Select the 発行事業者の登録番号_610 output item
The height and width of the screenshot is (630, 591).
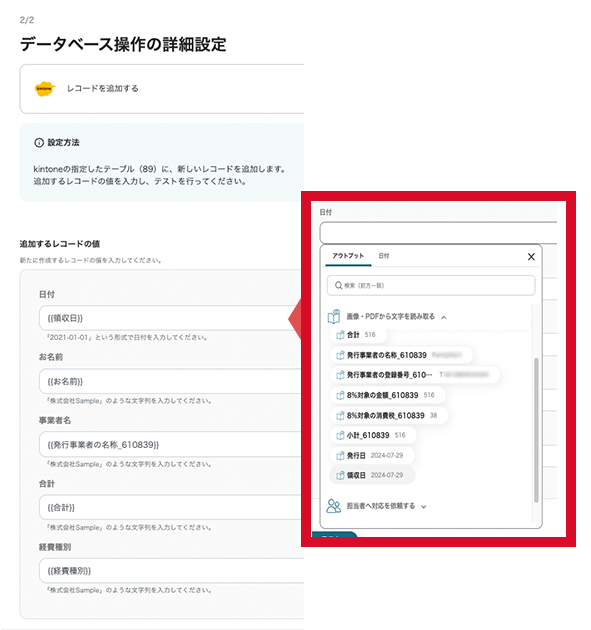tap(415, 375)
